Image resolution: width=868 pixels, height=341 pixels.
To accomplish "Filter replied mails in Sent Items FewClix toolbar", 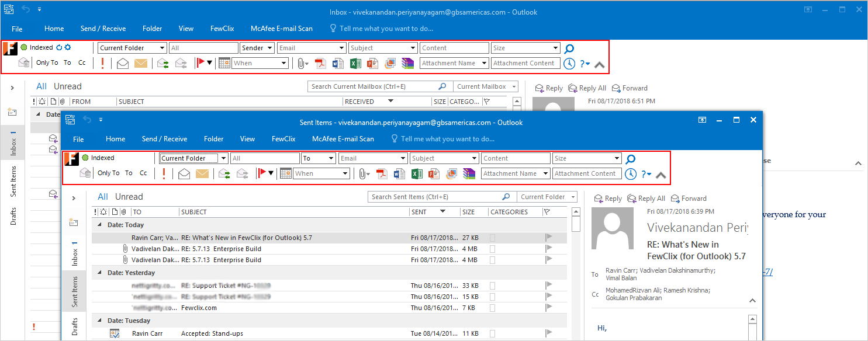I will click(224, 173).
